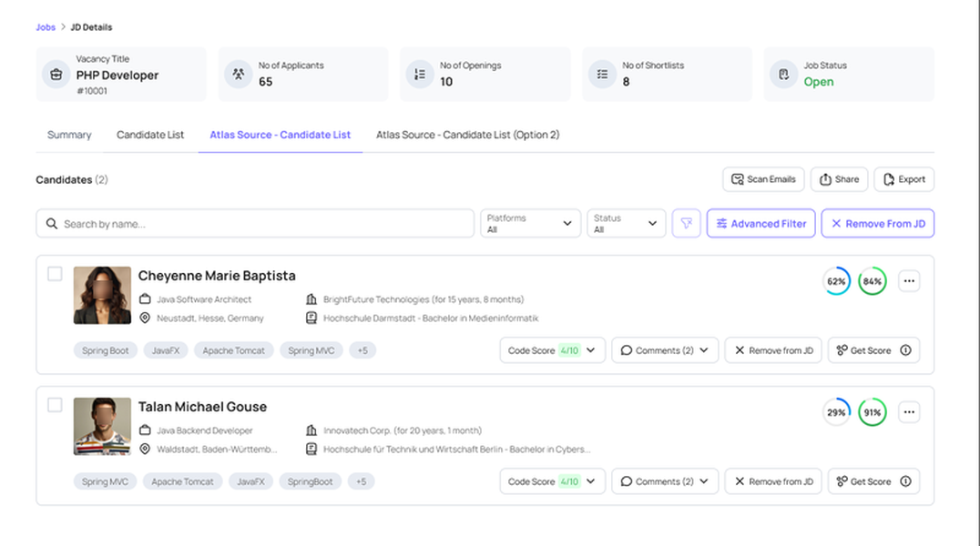980x546 pixels.
Task: Click Talan's 91% score ring
Action: [872, 412]
